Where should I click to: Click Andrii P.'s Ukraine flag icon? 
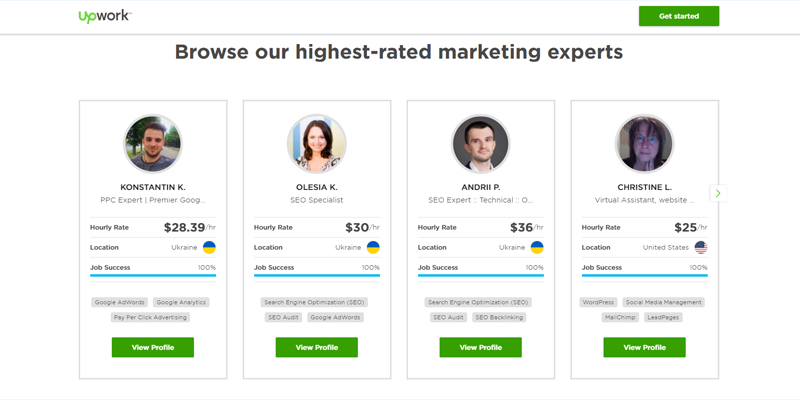pos(537,247)
